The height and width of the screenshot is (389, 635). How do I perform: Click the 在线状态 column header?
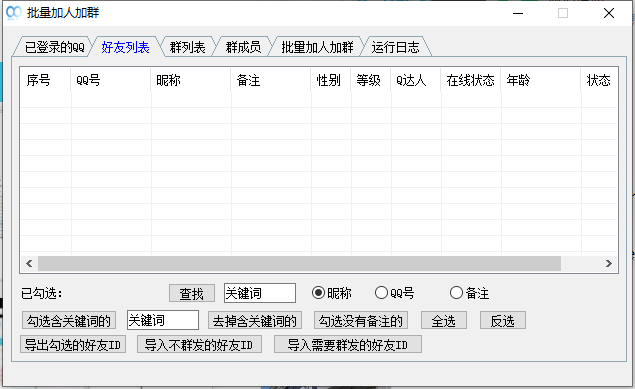[471, 80]
